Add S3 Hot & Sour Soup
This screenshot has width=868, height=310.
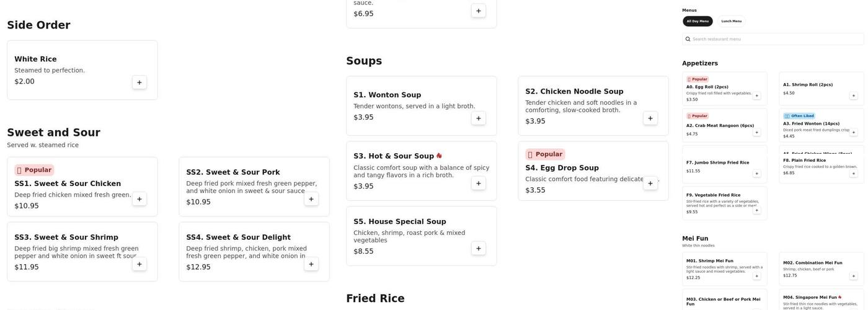tap(479, 184)
